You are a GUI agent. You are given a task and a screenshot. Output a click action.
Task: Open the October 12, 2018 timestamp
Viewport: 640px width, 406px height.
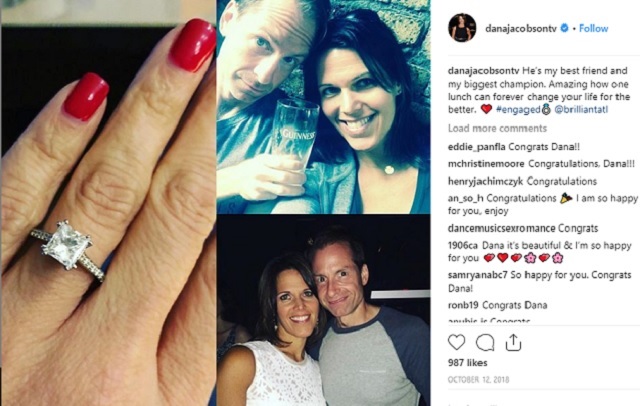click(478, 379)
